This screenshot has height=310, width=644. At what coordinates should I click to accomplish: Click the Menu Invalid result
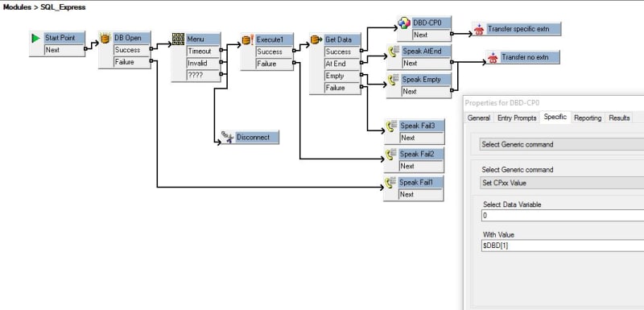pos(203,64)
